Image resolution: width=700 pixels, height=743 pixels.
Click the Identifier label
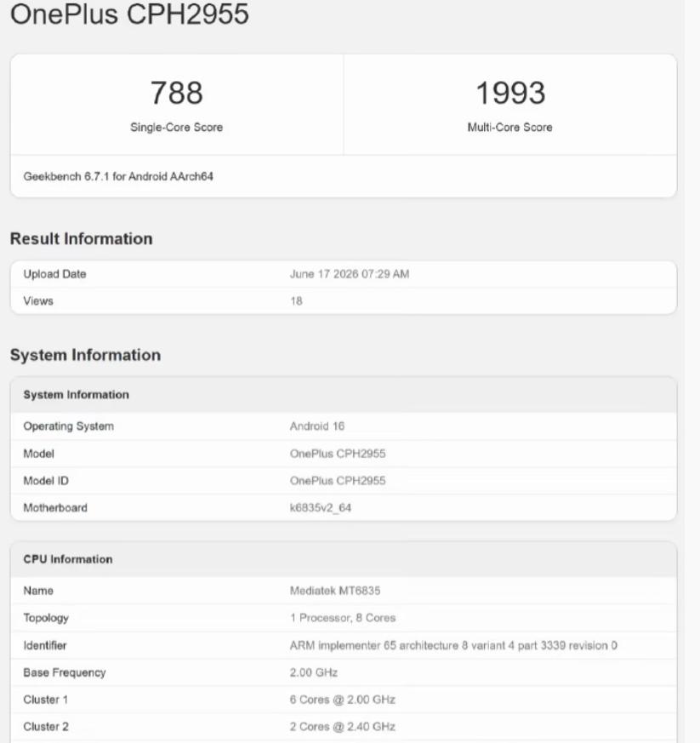45,645
